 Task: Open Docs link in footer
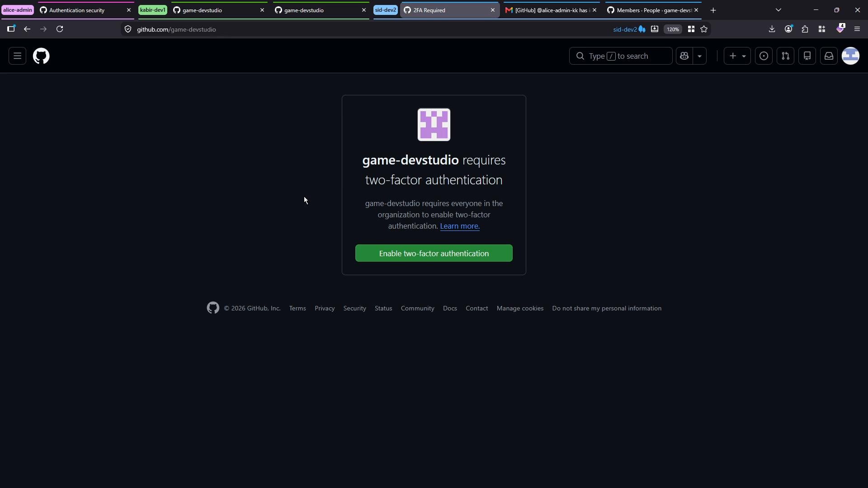click(450, 308)
